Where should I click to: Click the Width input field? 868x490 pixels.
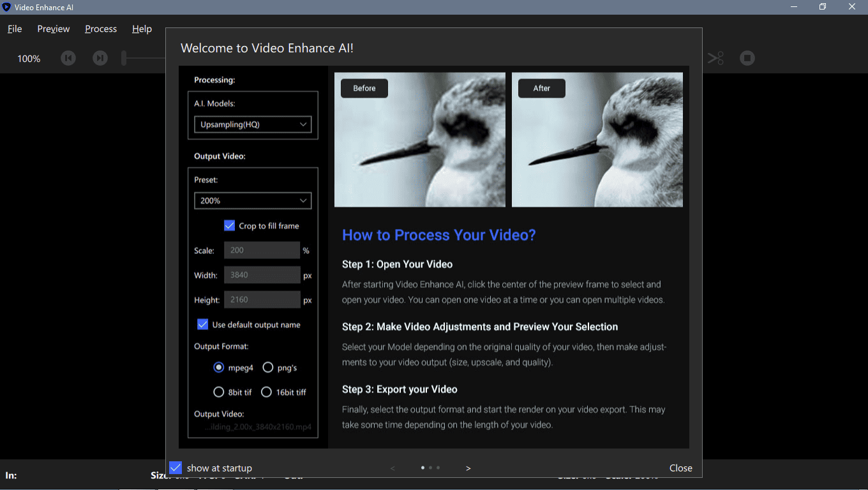pyautogui.click(x=262, y=275)
